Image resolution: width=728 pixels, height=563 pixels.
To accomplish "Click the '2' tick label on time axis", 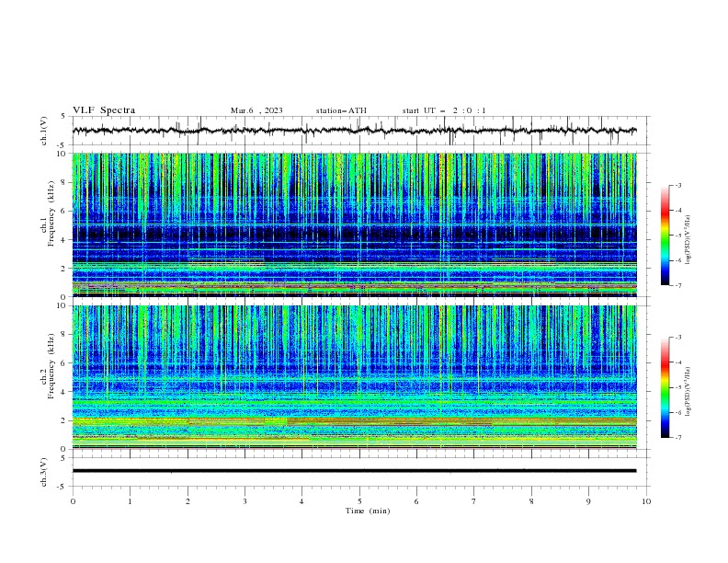I will [x=188, y=501].
